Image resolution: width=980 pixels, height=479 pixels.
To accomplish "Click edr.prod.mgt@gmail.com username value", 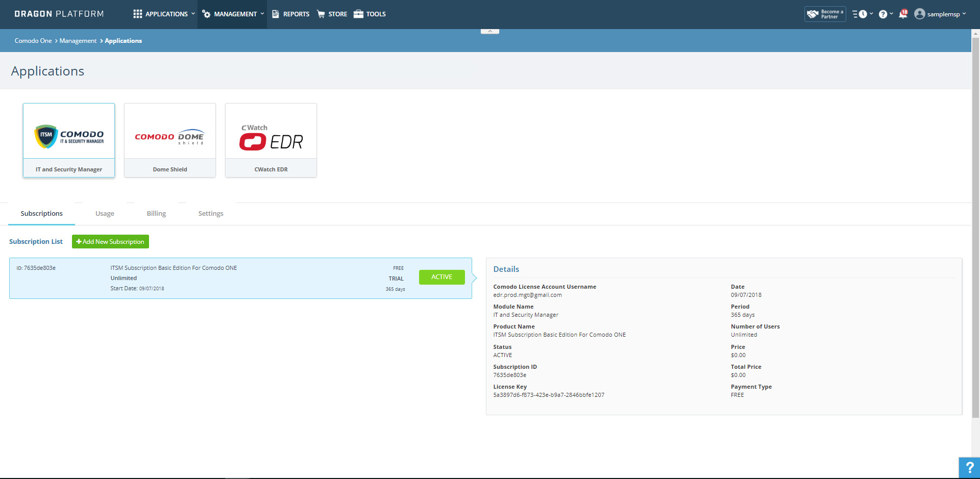I will (527, 295).
